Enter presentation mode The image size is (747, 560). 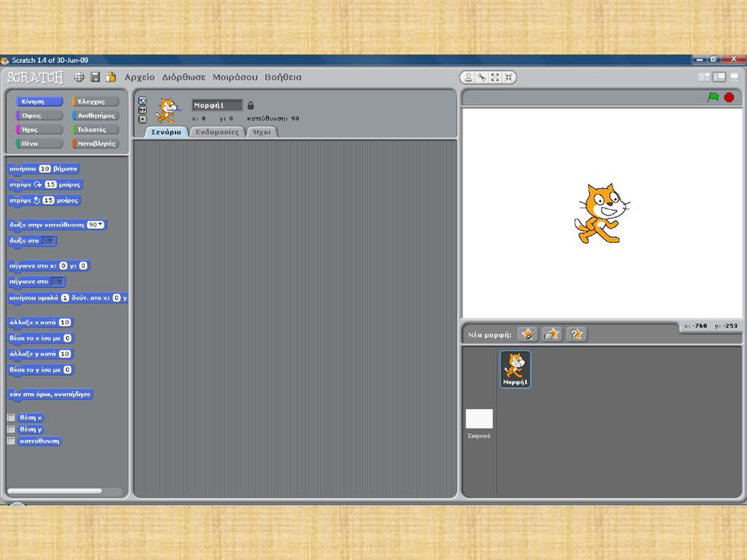[734, 77]
